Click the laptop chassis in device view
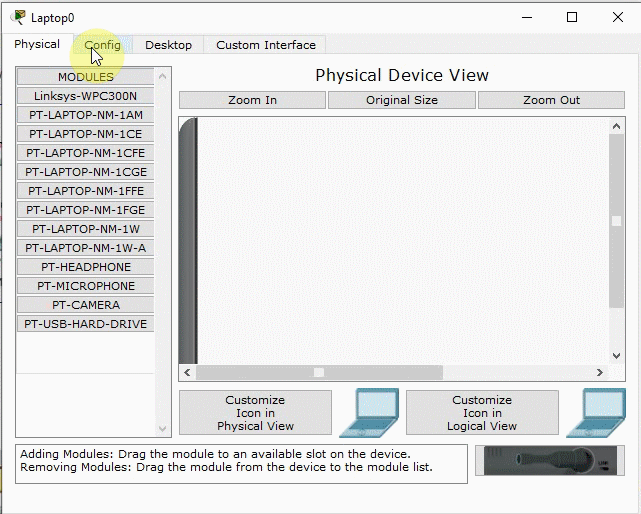 (188, 241)
